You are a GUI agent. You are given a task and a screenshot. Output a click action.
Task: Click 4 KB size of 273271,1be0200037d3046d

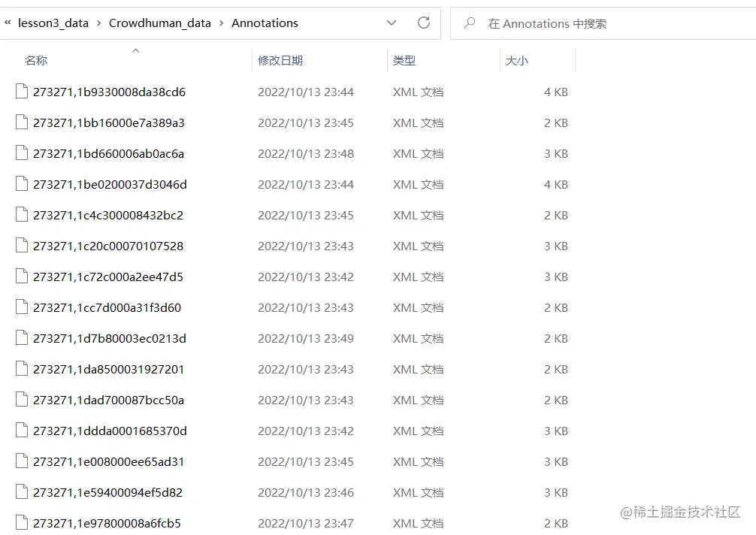click(x=556, y=185)
